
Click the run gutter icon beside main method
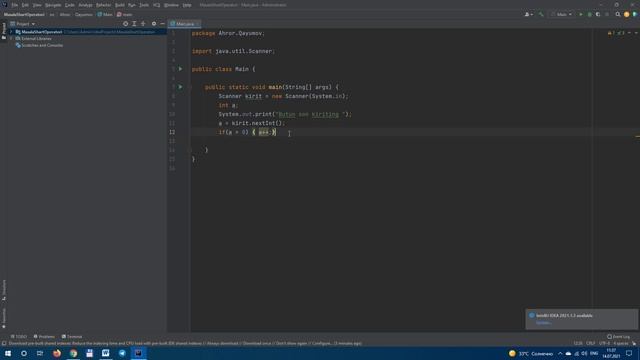pos(180,87)
